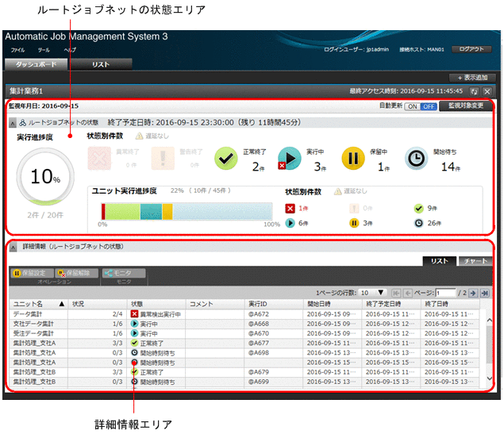This screenshot has height=434, width=504.
Task: Click the 監視対象変更 button
Action: click(466, 106)
